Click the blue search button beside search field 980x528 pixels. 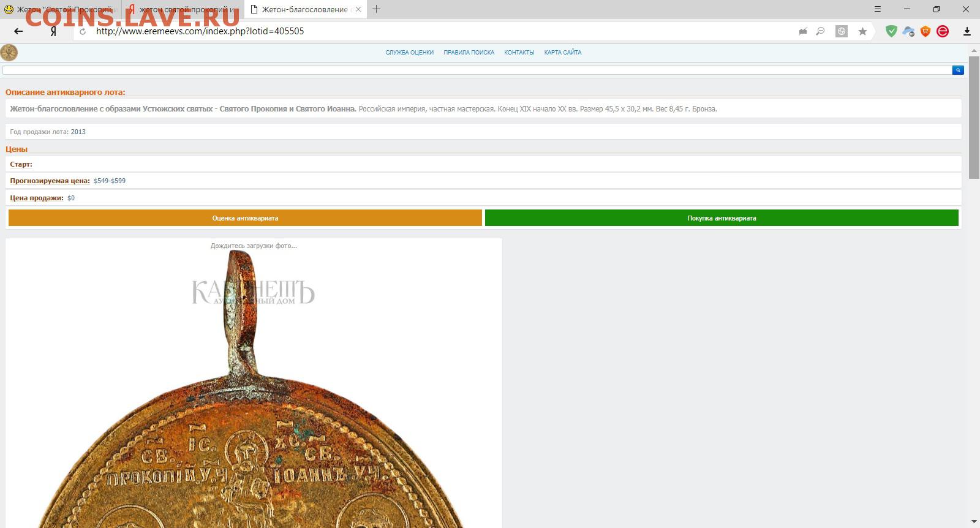click(x=958, y=70)
